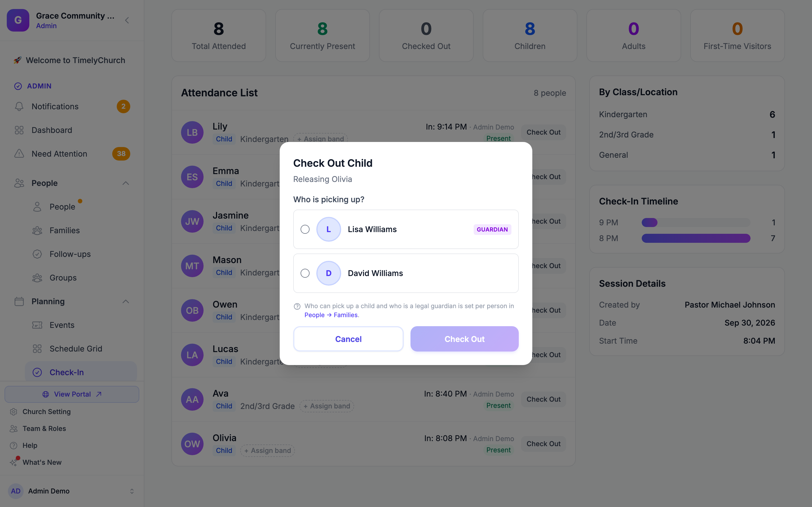Click the Notifications bell icon
The width and height of the screenshot is (812, 507).
[19, 106]
